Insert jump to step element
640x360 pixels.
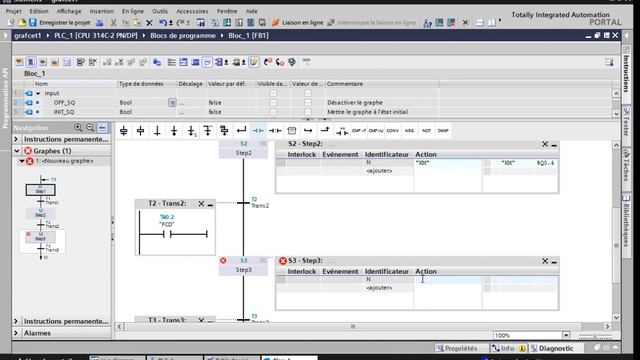point(191,131)
